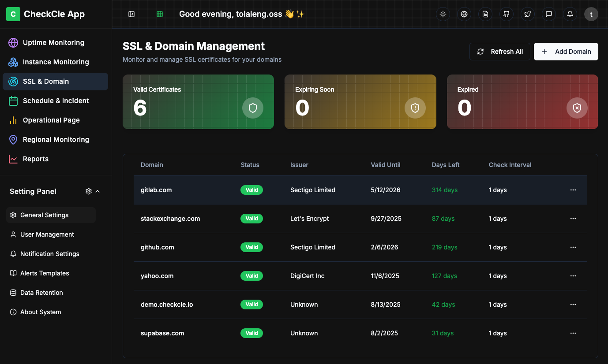Open the feedback chat icon
Screen dimensions: 608x364
pyautogui.click(x=548, y=14)
